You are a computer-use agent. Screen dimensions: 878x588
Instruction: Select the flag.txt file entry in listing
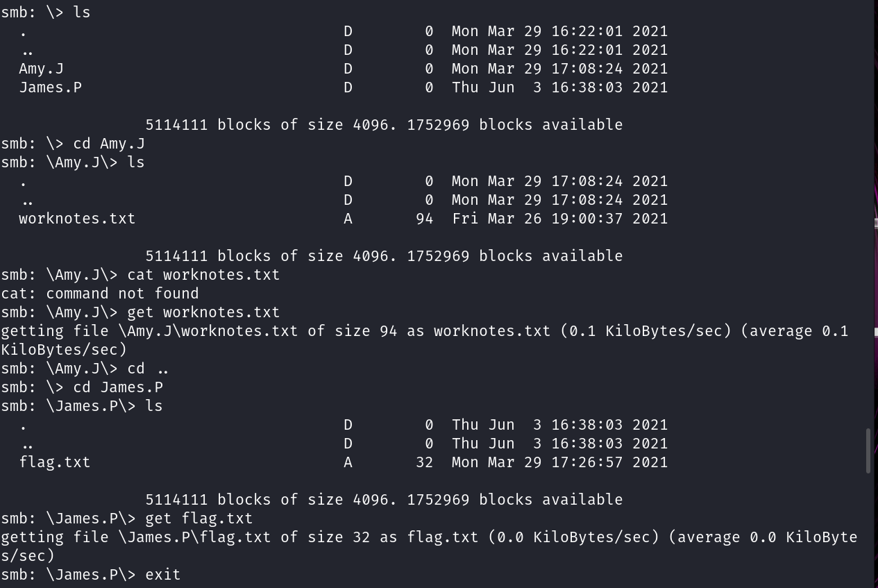pos(54,462)
